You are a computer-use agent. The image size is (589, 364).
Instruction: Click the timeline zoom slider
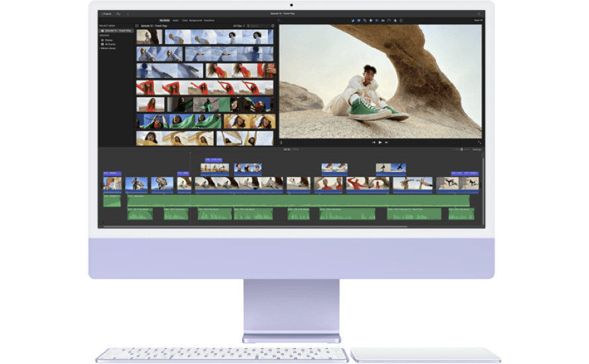(x=462, y=150)
